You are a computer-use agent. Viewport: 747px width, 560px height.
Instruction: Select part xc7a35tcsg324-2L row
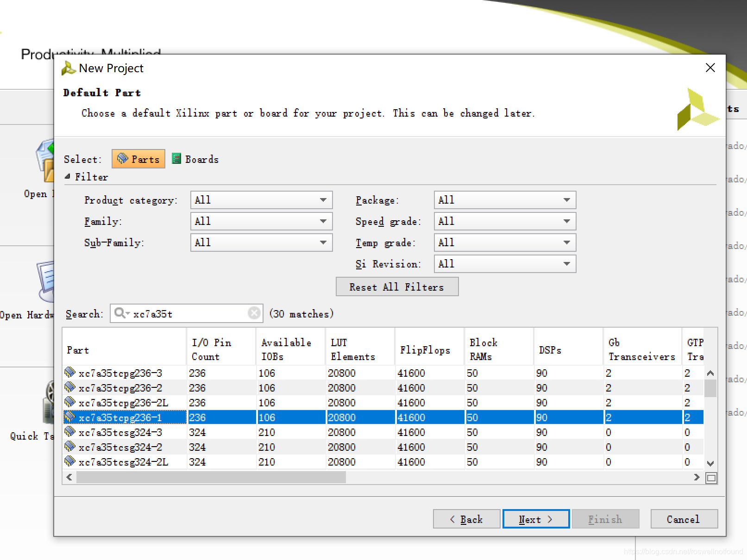[383, 461]
